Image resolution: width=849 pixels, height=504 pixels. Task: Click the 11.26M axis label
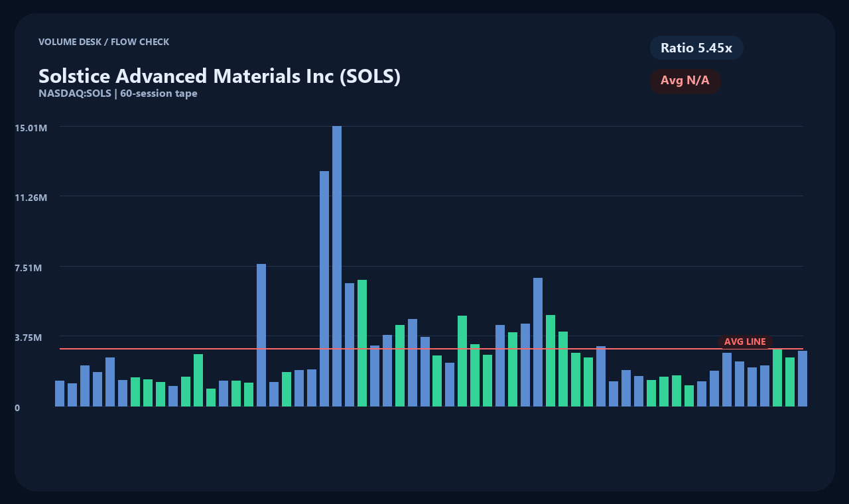pyautogui.click(x=31, y=198)
